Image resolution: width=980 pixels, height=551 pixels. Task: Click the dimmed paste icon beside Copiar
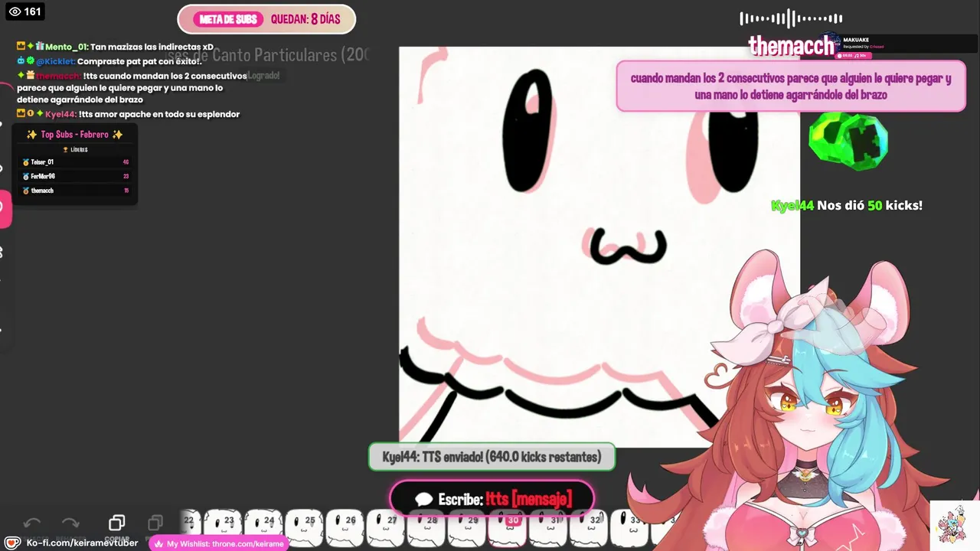coord(155,523)
